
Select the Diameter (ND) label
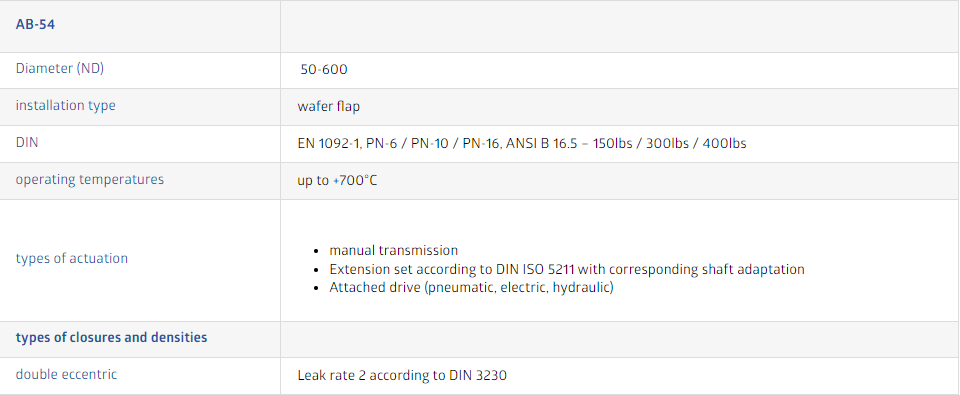[x=60, y=69]
